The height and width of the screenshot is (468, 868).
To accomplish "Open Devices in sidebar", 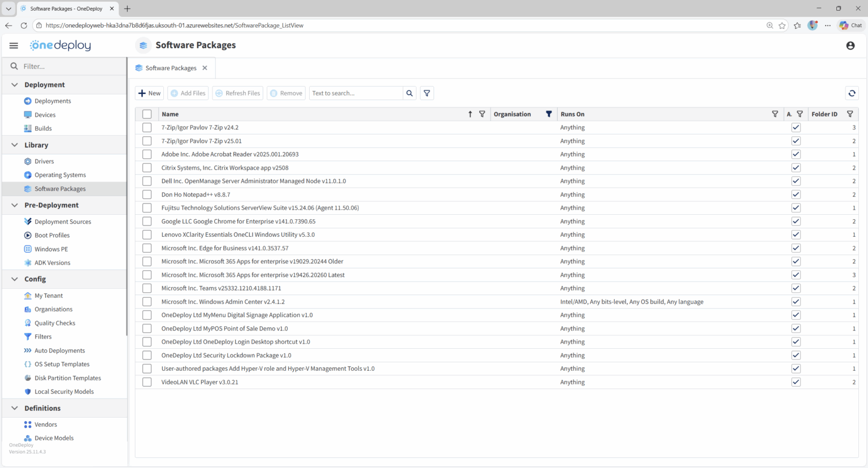I will point(45,115).
